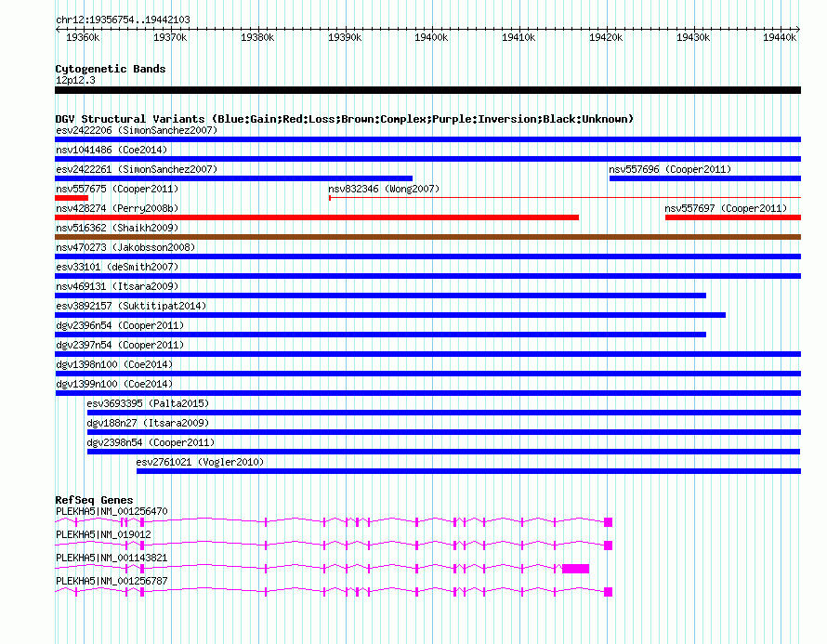
Task: Open esv3892157 (Suktitipat2014) label
Action: (131, 306)
